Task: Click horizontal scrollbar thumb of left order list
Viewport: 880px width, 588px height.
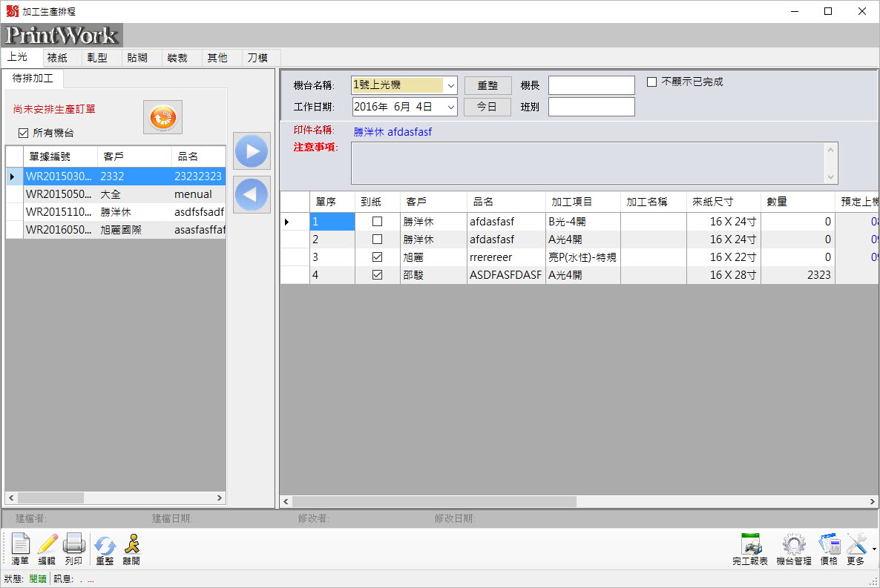Action: pyautogui.click(x=50, y=498)
